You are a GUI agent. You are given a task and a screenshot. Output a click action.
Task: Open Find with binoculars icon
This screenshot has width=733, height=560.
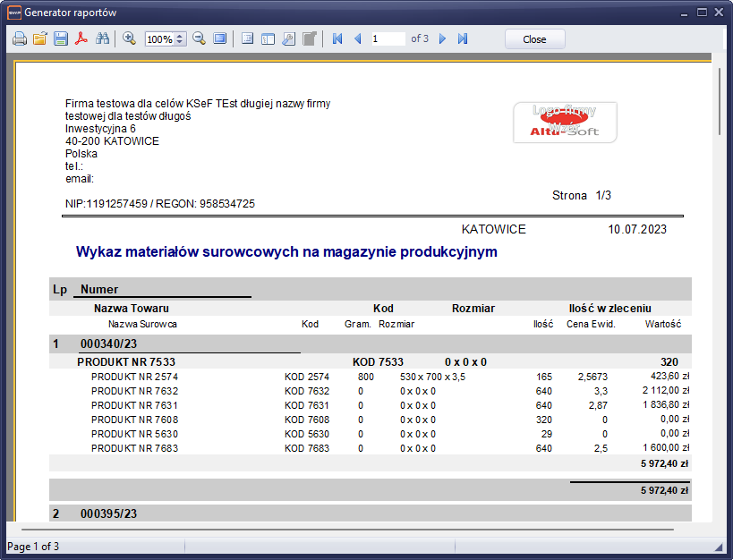[x=101, y=39]
